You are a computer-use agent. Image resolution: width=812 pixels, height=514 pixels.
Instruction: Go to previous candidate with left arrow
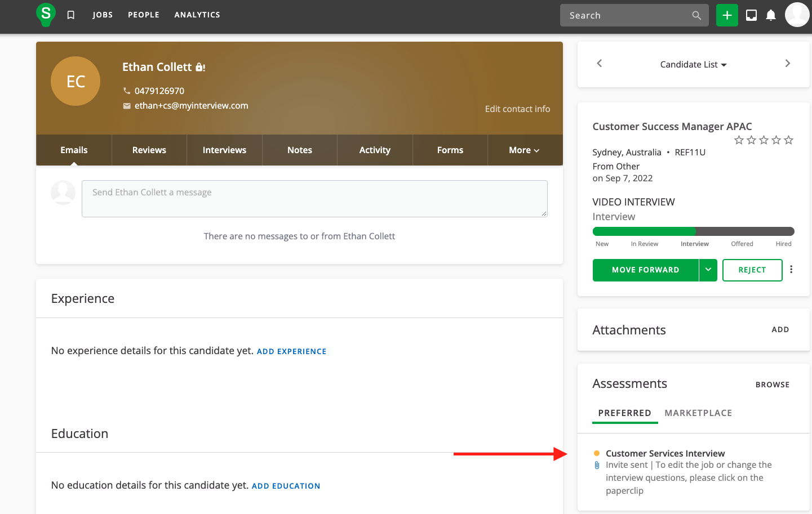tap(600, 64)
